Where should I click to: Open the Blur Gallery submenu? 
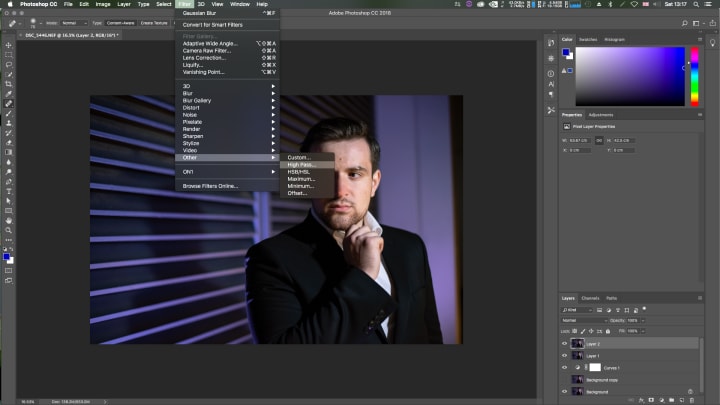[227, 101]
